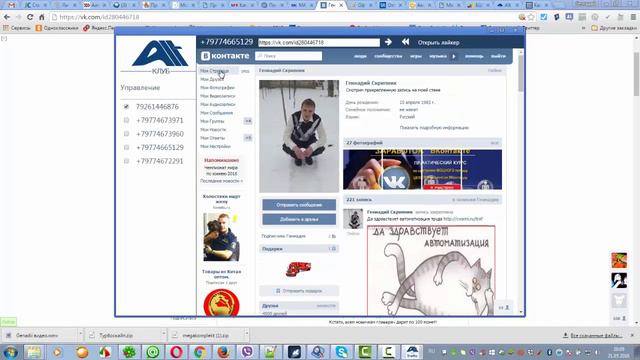Open the man with dog ad image

pyautogui.click(x=221, y=237)
